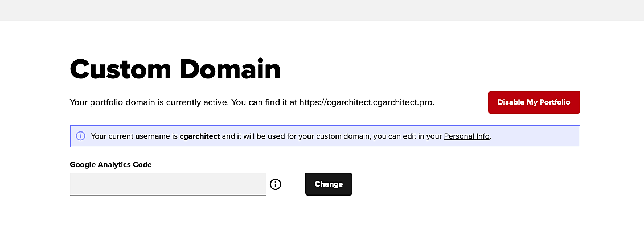
Task: Click 'Your current username is' text
Action: click(x=134, y=136)
